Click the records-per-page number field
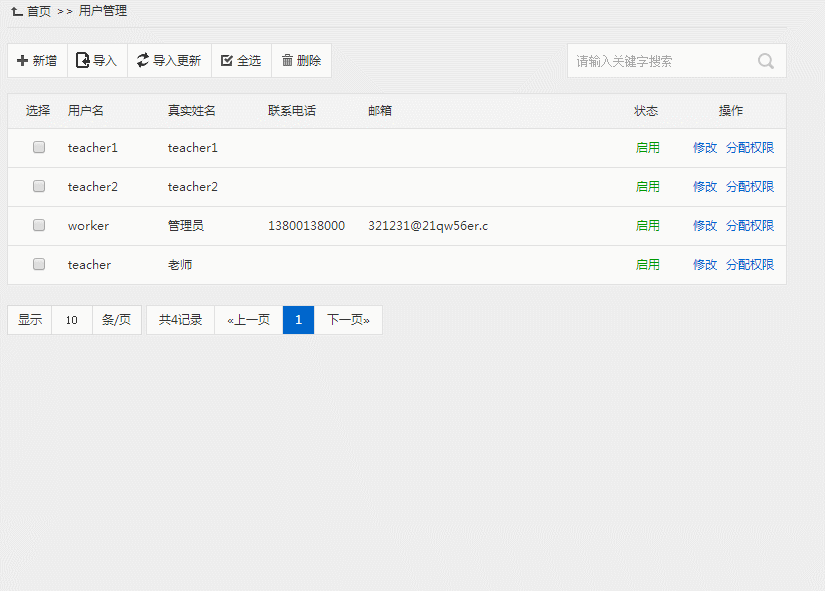825x591 pixels. point(72,320)
